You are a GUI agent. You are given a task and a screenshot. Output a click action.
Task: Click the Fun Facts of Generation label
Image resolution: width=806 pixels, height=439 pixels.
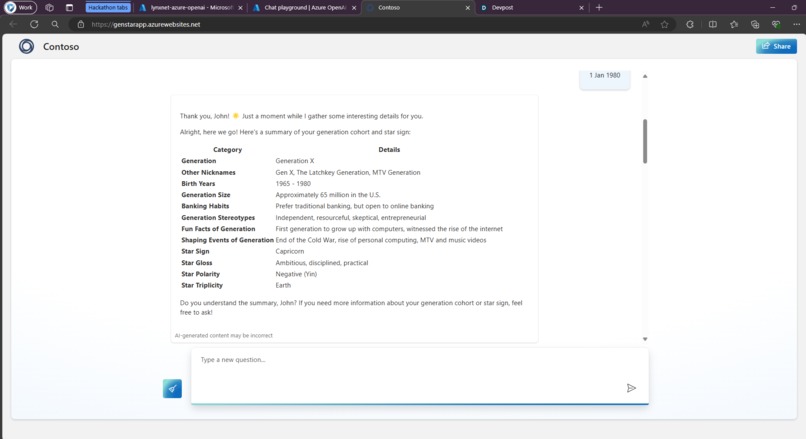coord(218,229)
